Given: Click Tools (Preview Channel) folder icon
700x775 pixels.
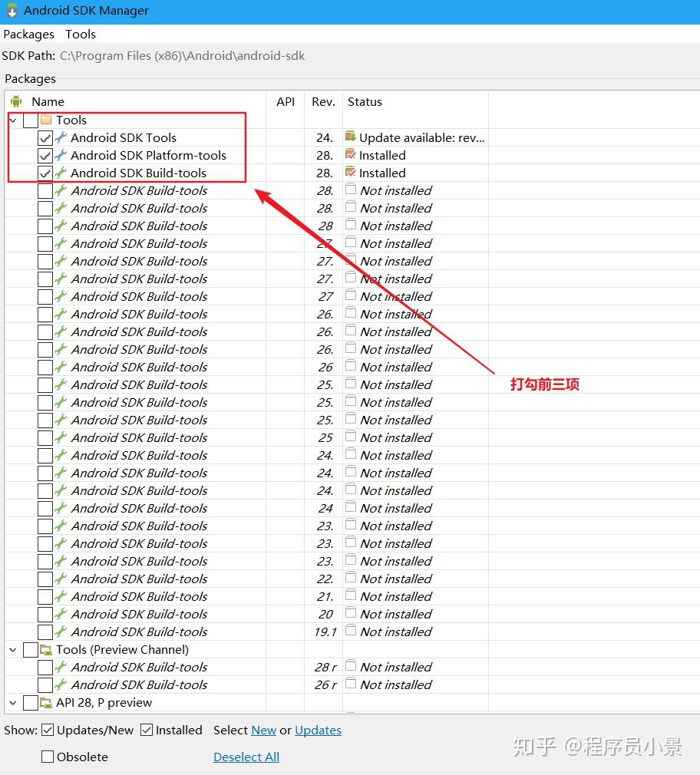Looking at the screenshot, I should 46,649.
